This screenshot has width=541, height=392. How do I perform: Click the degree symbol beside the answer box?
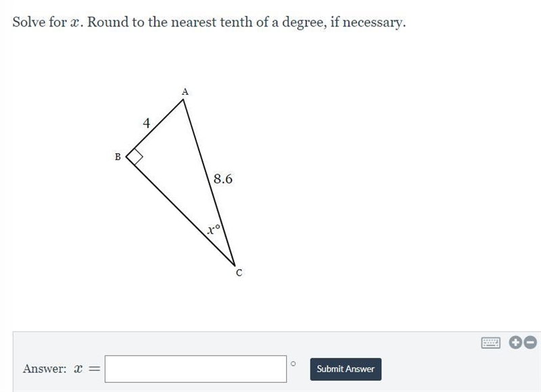click(x=293, y=364)
